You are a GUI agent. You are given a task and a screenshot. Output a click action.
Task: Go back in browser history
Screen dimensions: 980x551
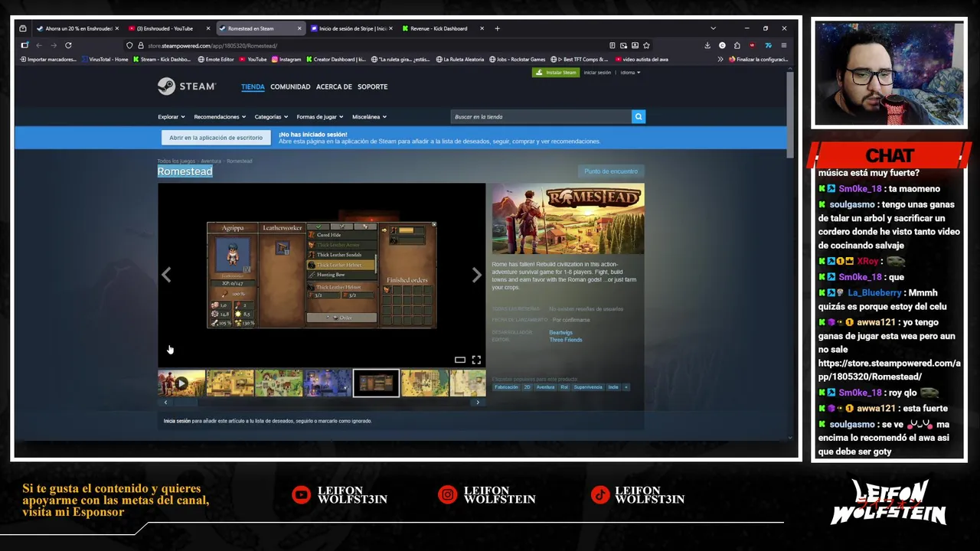click(x=39, y=45)
